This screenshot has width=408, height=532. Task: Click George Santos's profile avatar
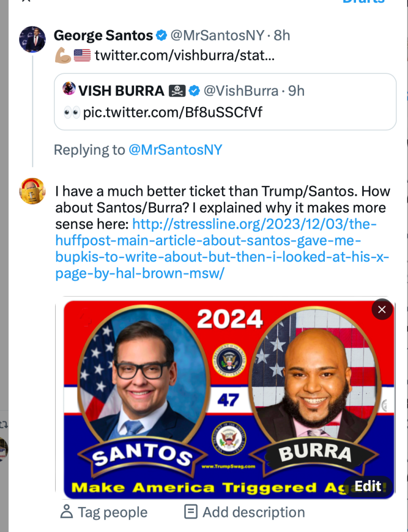(32, 39)
